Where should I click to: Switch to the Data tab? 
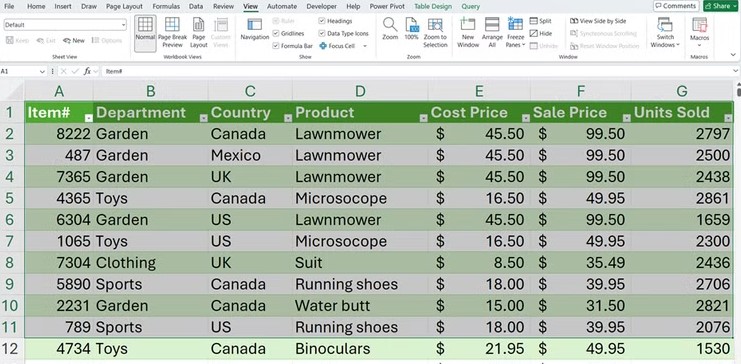click(x=196, y=7)
